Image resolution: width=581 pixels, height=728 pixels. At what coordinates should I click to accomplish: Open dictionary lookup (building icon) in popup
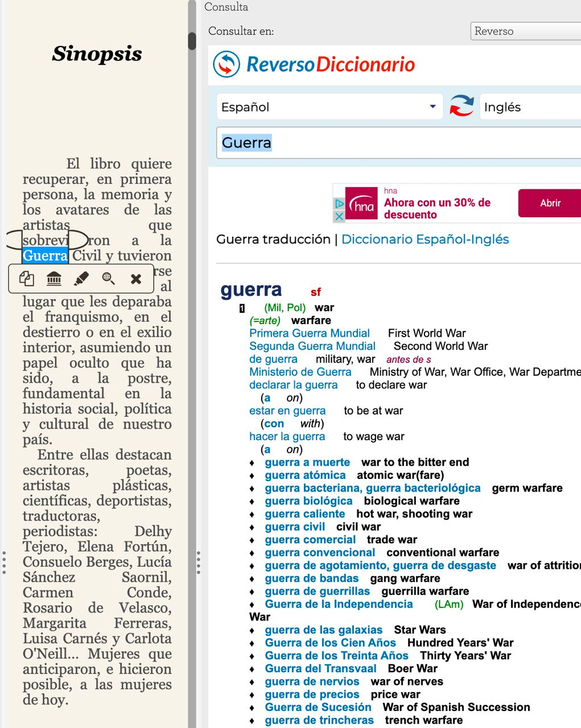click(54, 279)
